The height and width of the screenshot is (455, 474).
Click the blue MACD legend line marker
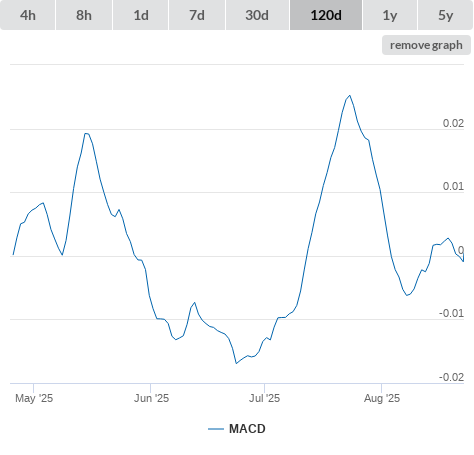point(216,429)
